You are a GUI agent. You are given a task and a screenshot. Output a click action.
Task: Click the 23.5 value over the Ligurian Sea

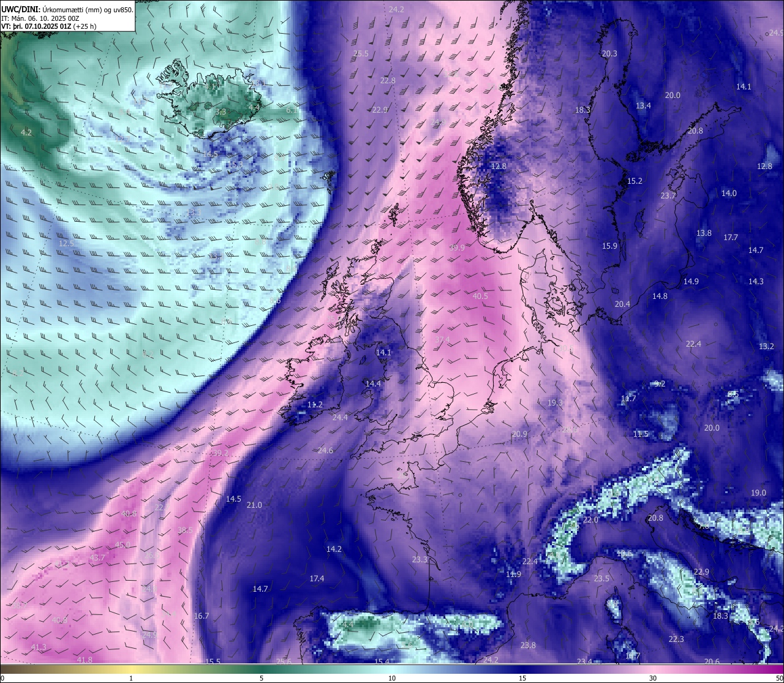click(601, 578)
